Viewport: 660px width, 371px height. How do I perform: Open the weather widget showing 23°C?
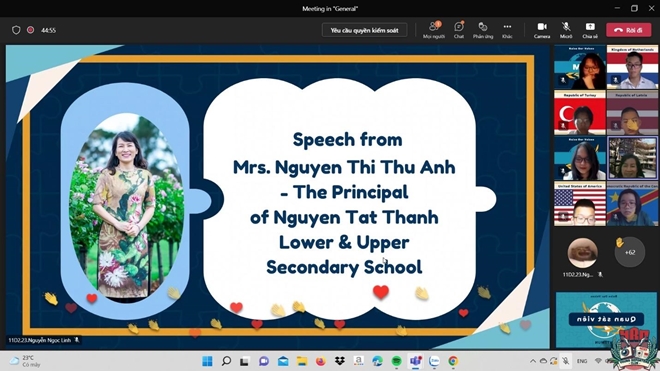tap(25, 361)
